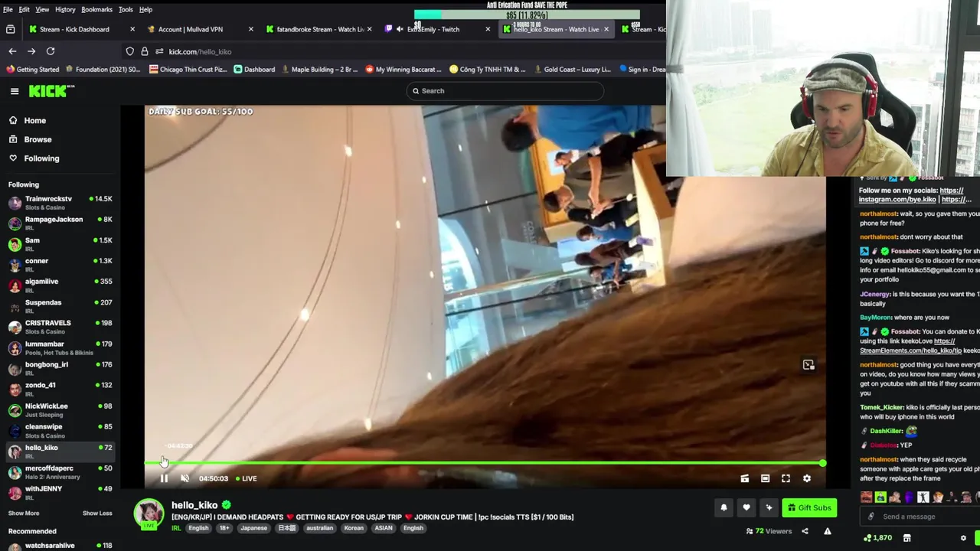The image size is (980, 551).
Task: Open the History menu
Action: [x=65, y=9]
